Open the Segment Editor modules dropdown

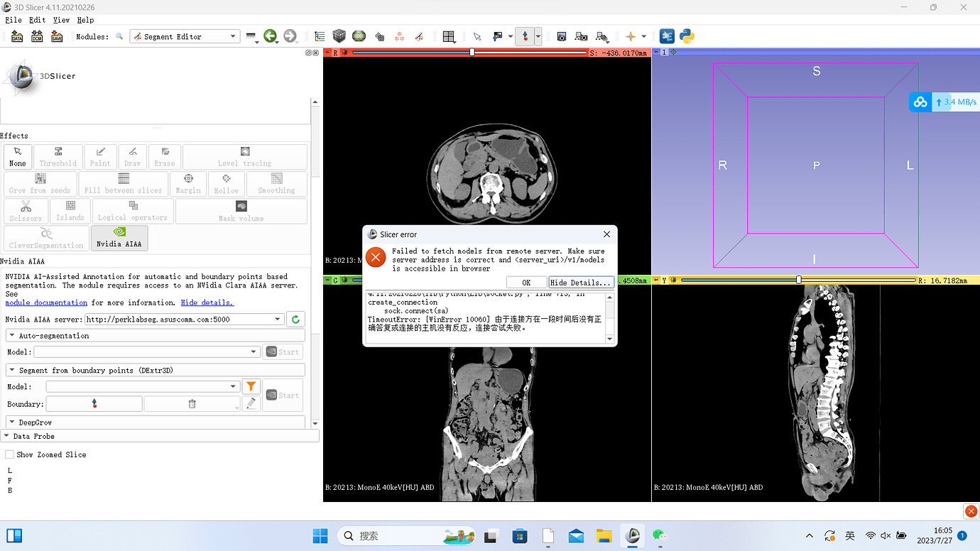[x=185, y=36]
